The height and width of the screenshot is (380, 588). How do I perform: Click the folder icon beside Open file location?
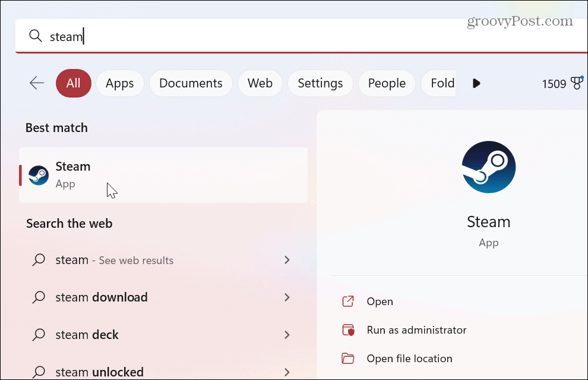tap(349, 358)
